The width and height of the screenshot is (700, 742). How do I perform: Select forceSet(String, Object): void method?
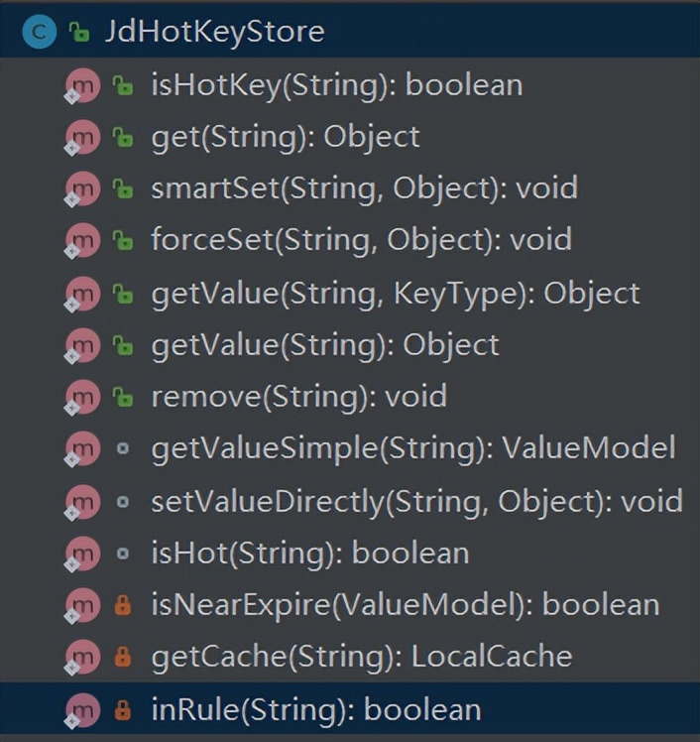coord(361,241)
